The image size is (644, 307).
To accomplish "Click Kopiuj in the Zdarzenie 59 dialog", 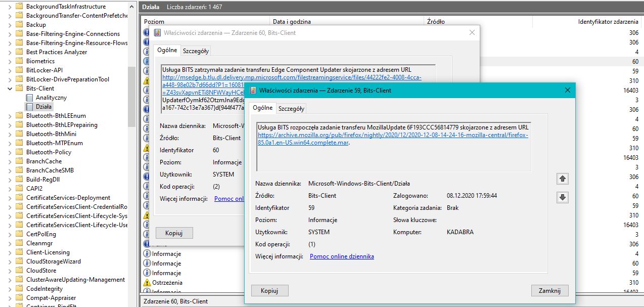I will pyautogui.click(x=270, y=291).
